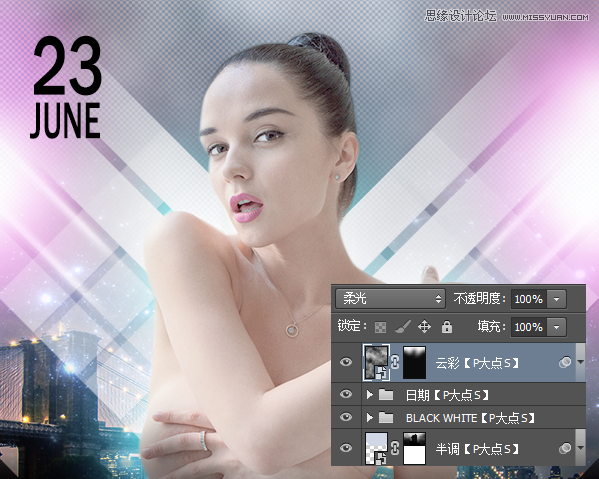Expand the 日期 layer group triangle
Image resolution: width=599 pixels, height=479 pixels.
(x=369, y=395)
